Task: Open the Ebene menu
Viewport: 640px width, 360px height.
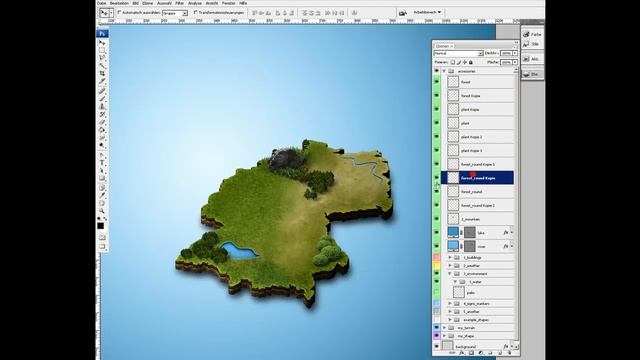Action: click(x=147, y=3)
